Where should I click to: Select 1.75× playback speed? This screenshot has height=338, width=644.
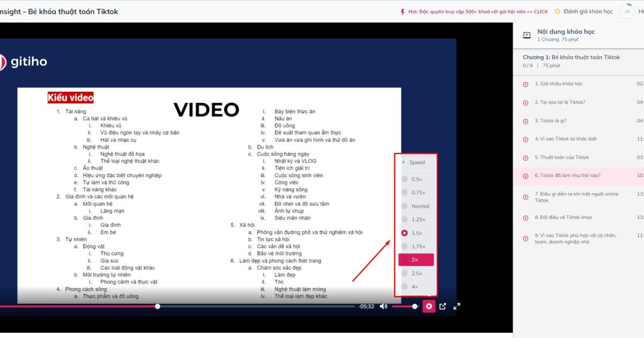coord(416,246)
